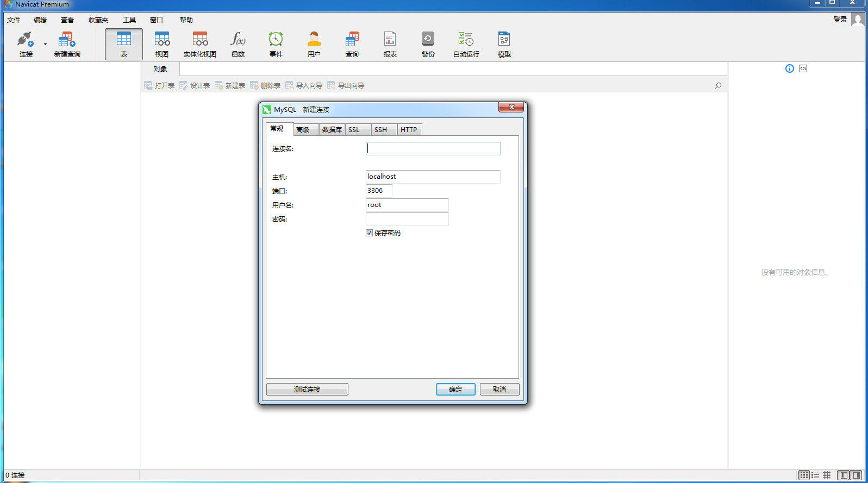The height and width of the screenshot is (483, 868).
Task: Open the 函数 function toolbar icon
Action: (x=238, y=44)
